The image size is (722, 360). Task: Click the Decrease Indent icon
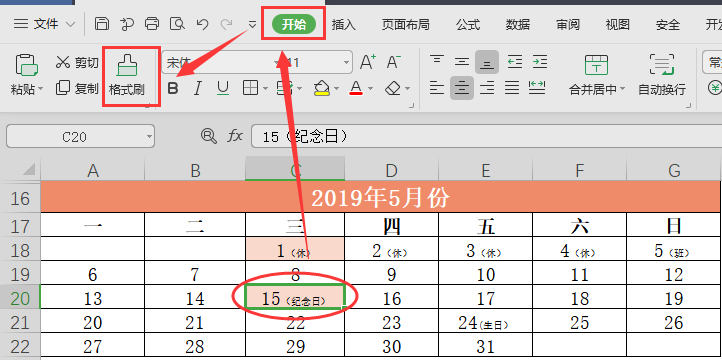click(515, 62)
